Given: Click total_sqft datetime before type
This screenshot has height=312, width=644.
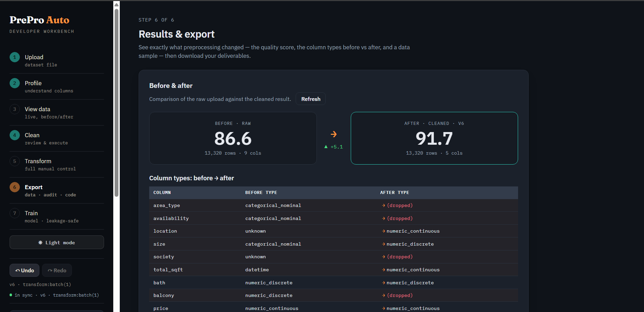Looking at the screenshot, I should (x=257, y=270).
